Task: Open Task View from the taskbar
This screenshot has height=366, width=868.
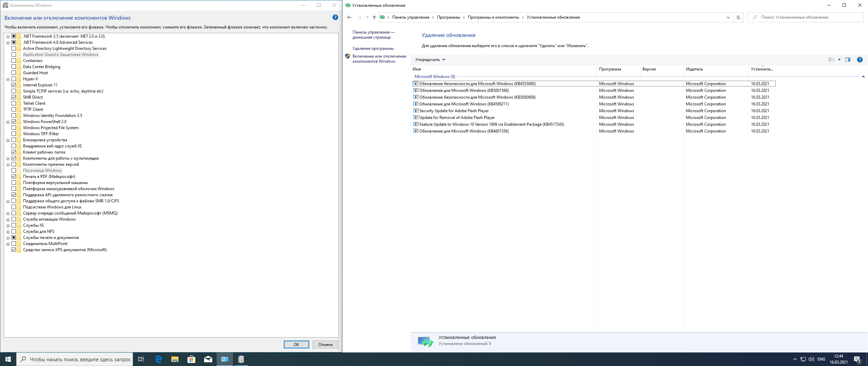Action: point(141,359)
